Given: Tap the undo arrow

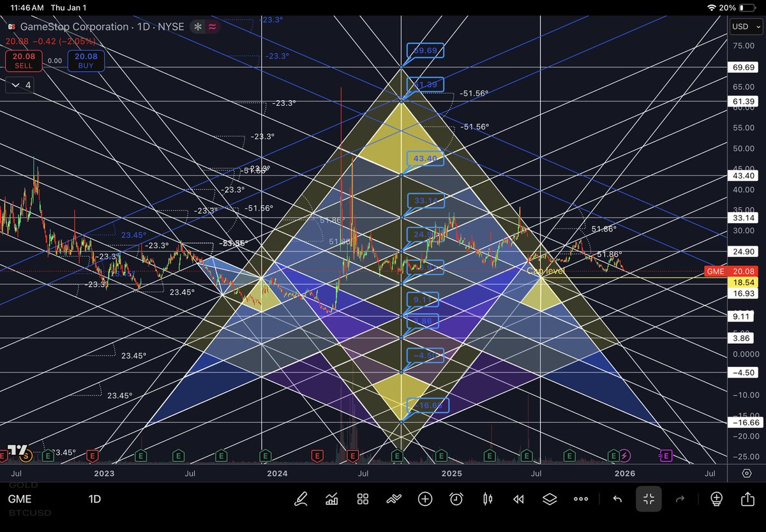Looking at the screenshot, I should pos(617,499).
